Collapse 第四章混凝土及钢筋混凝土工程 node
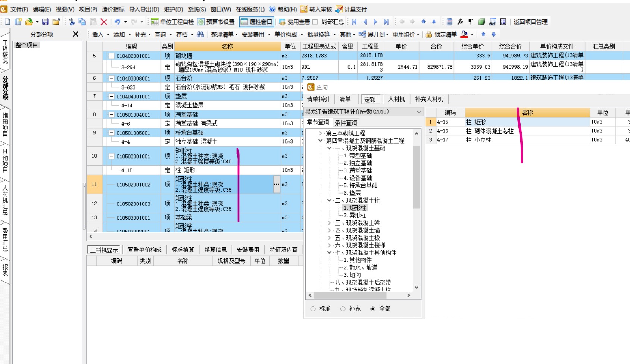This screenshot has width=630, height=364. click(x=320, y=141)
